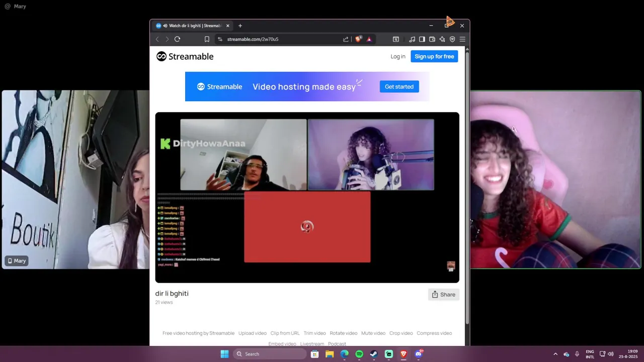Image resolution: width=644 pixels, height=362 pixels.
Task: Select Mary's webcam video tile
Action: 75,179
